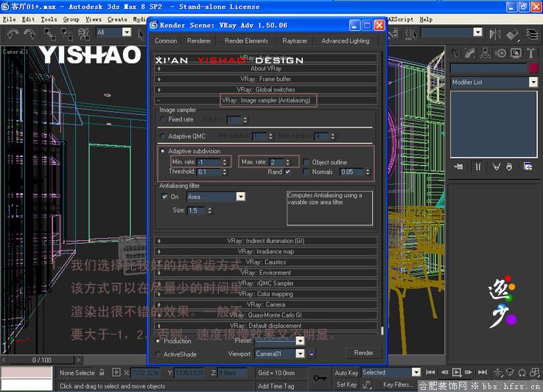This screenshot has width=543, height=392.
Task: Toggle absolute/offset transform type-in icon
Action: [x=116, y=373]
